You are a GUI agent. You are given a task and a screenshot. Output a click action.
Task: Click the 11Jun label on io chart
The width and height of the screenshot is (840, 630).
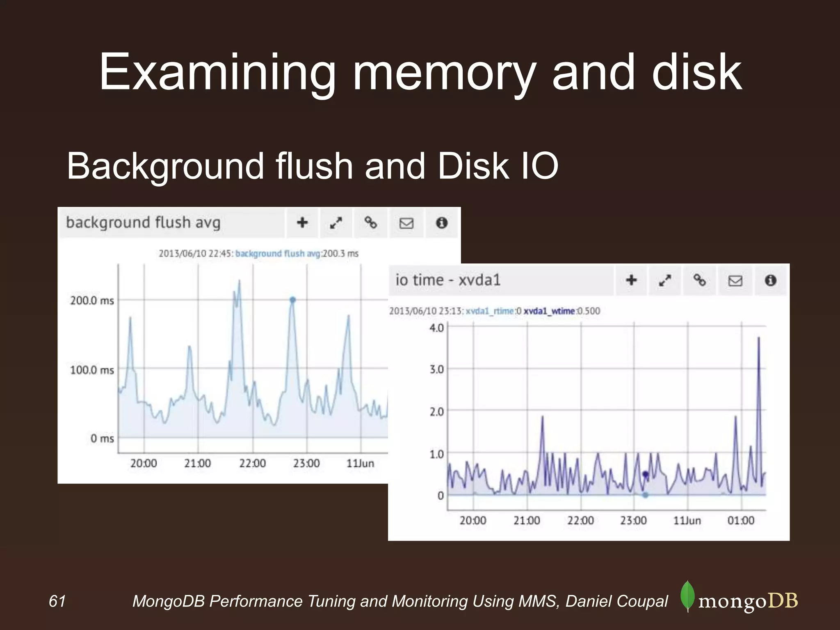tap(687, 520)
